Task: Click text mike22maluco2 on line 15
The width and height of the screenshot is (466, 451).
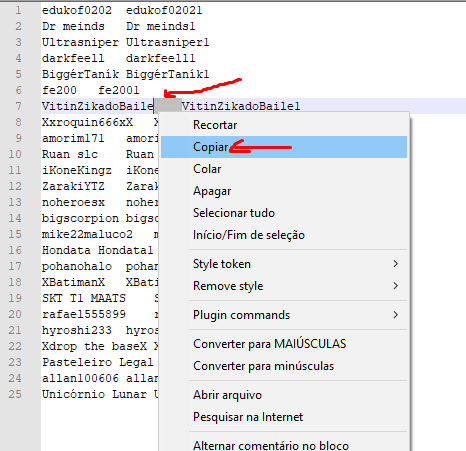Action: coord(87,234)
